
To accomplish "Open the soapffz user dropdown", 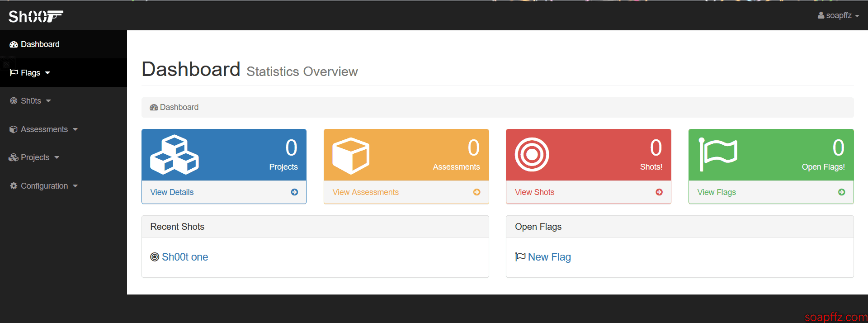I will 838,15.
